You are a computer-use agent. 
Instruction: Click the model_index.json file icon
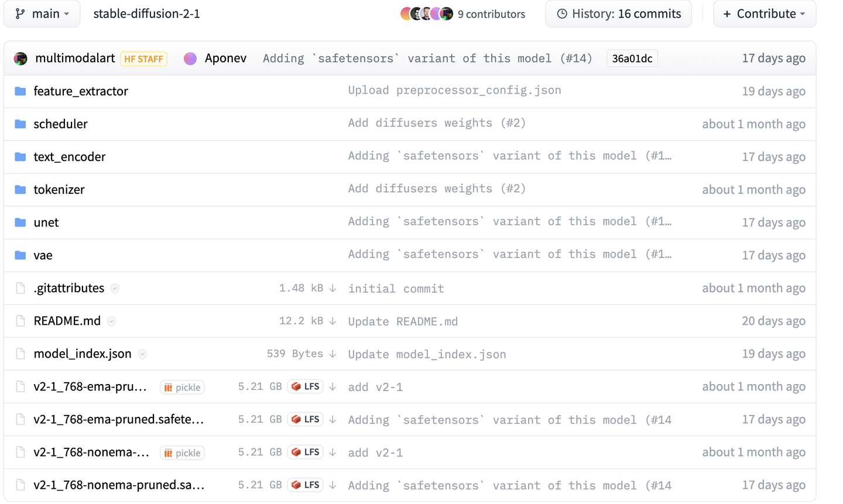[x=20, y=354]
